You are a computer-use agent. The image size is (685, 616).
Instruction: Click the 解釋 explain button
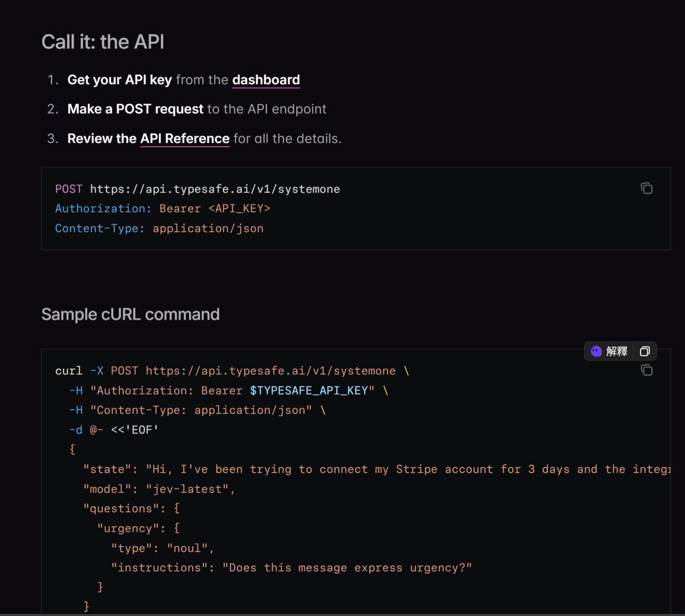tap(609, 351)
